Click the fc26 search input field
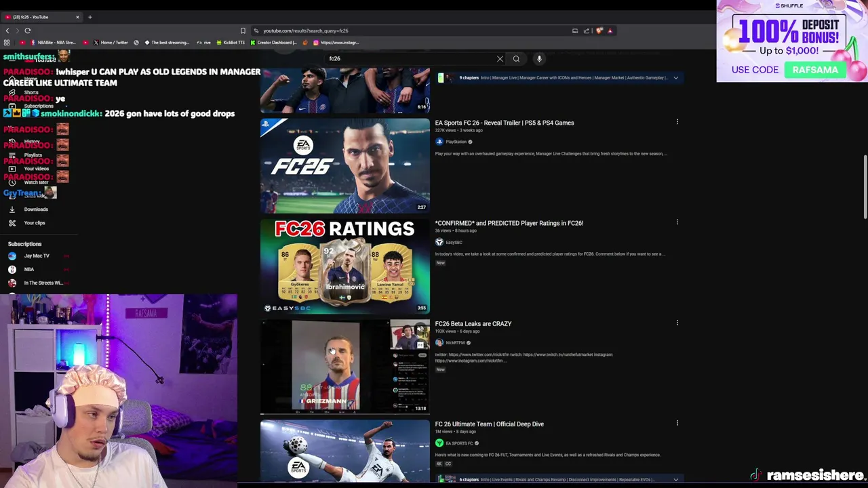Image resolution: width=868 pixels, height=488 pixels. (x=410, y=59)
